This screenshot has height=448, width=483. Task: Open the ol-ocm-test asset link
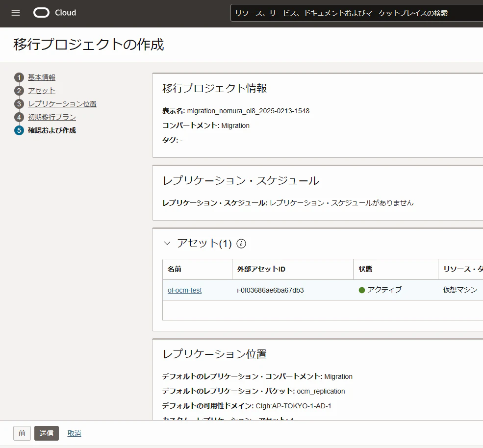tap(184, 290)
